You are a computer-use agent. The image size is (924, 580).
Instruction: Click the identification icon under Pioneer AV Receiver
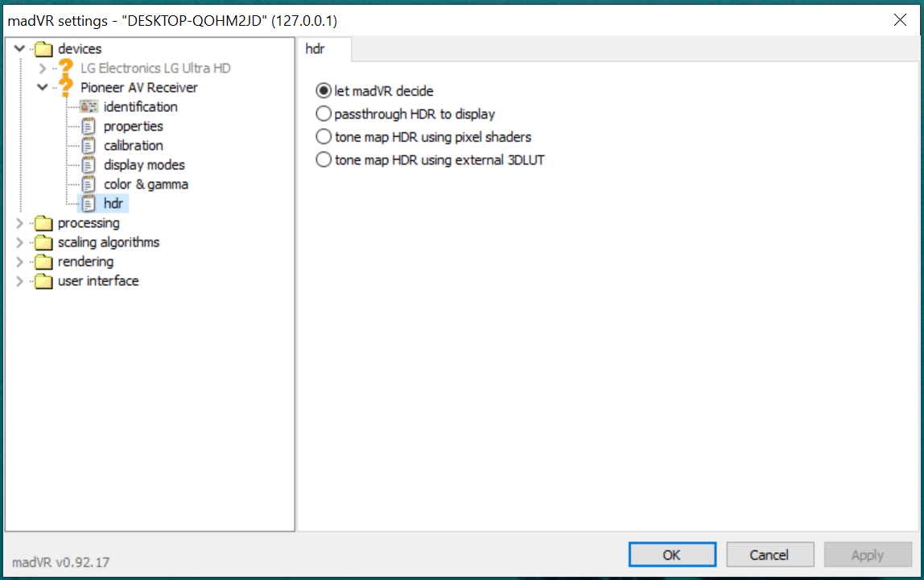click(x=88, y=106)
